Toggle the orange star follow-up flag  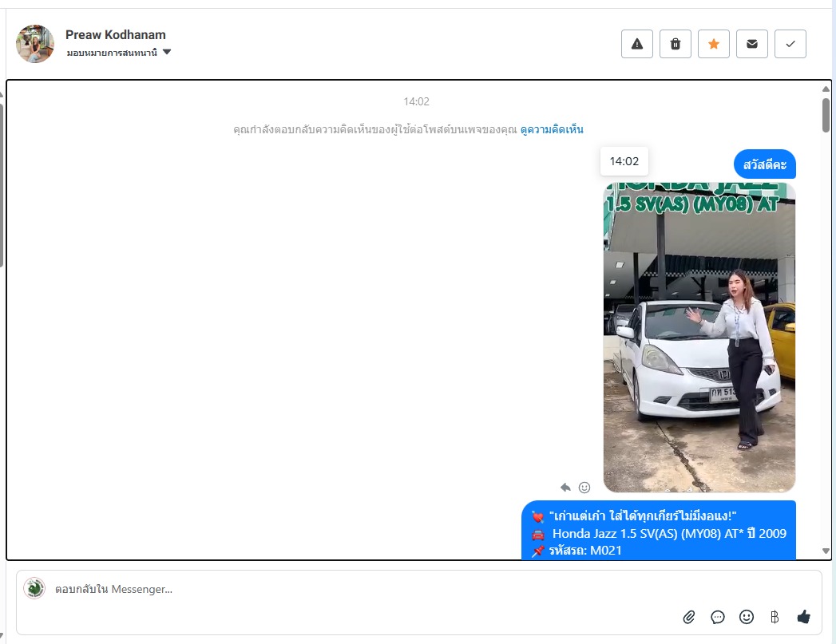tap(713, 44)
